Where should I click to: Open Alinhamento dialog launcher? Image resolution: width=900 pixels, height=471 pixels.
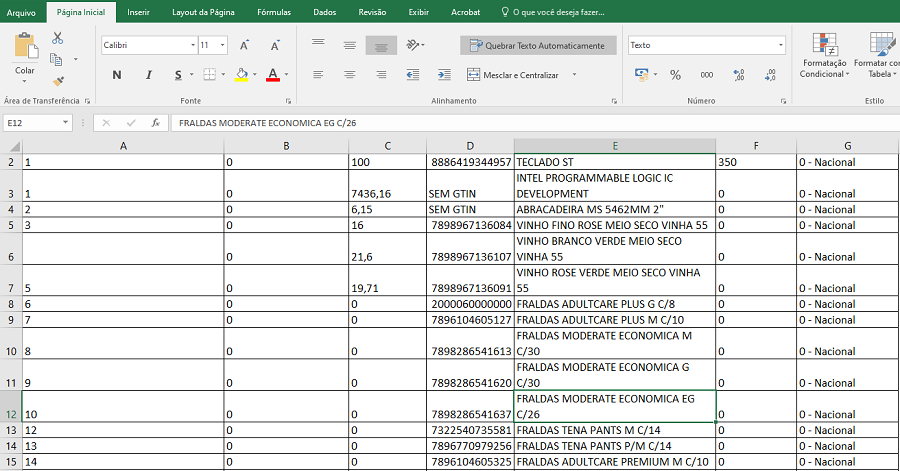[614, 101]
